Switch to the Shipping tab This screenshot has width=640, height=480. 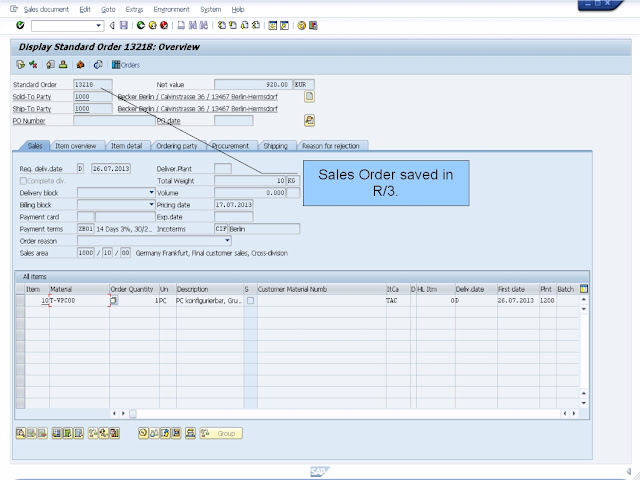[276, 146]
